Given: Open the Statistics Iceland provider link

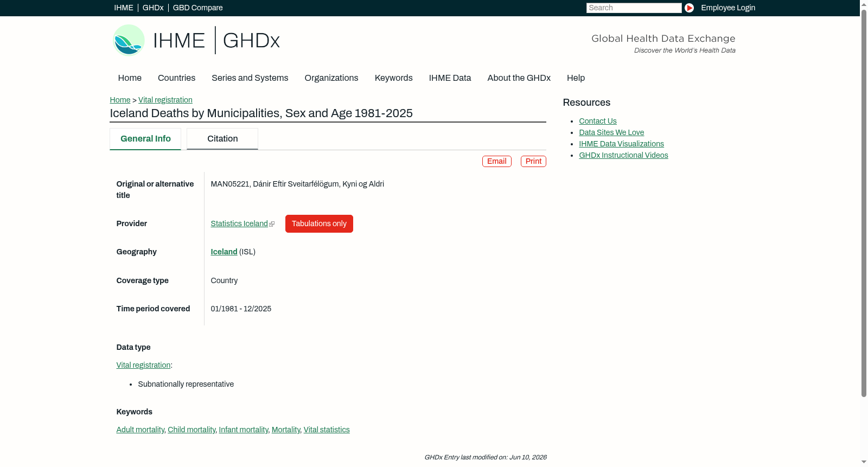Looking at the screenshot, I should (x=239, y=224).
